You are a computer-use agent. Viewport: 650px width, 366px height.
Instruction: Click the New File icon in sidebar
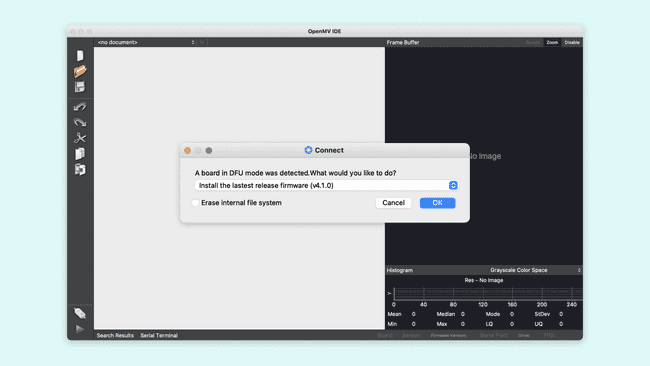(x=80, y=56)
